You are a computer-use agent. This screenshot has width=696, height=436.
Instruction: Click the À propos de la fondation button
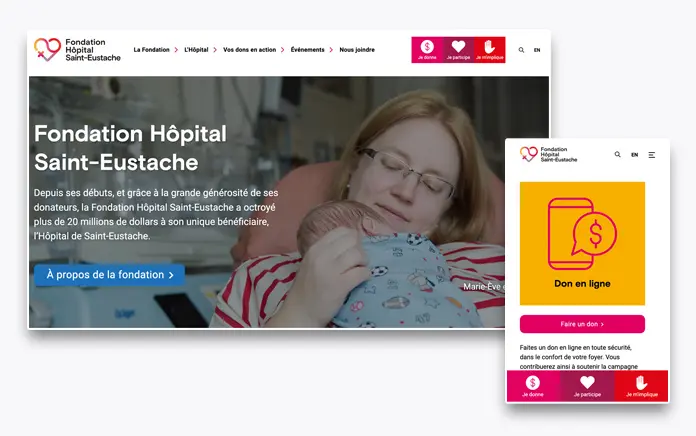click(x=110, y=275)
